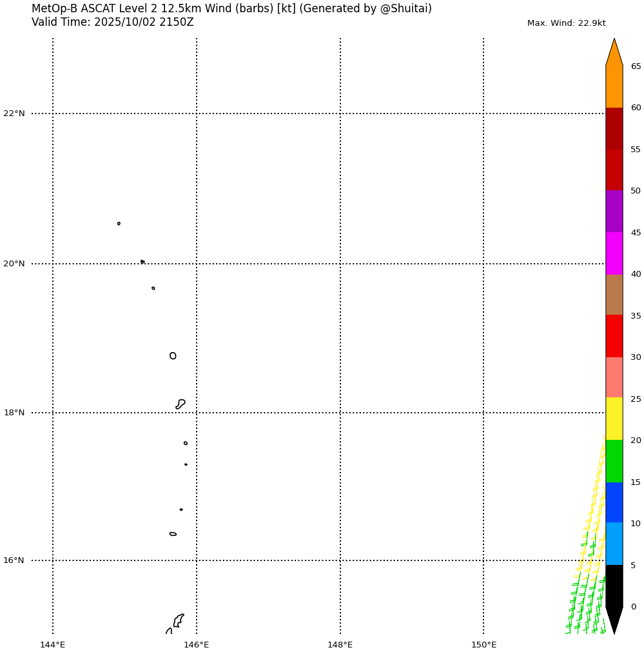
Task: Click the MetOp-B ASCAT plot title
Action: point(231,9)
